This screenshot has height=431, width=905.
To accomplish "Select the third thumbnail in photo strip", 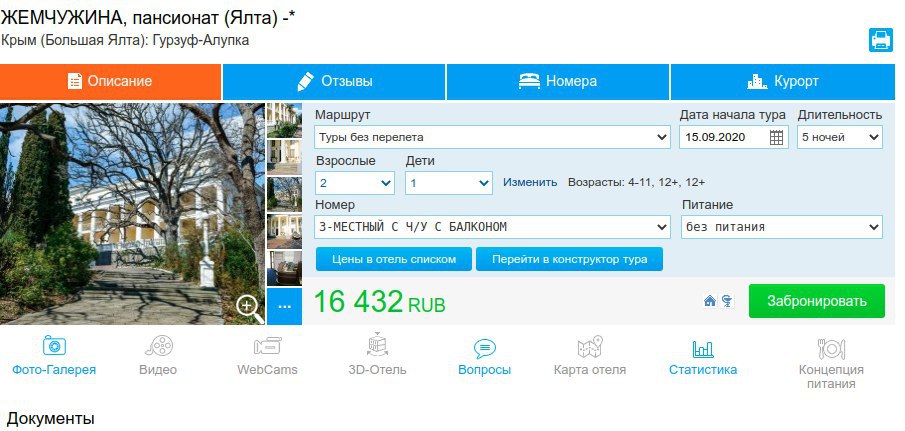I will point(284,194).
